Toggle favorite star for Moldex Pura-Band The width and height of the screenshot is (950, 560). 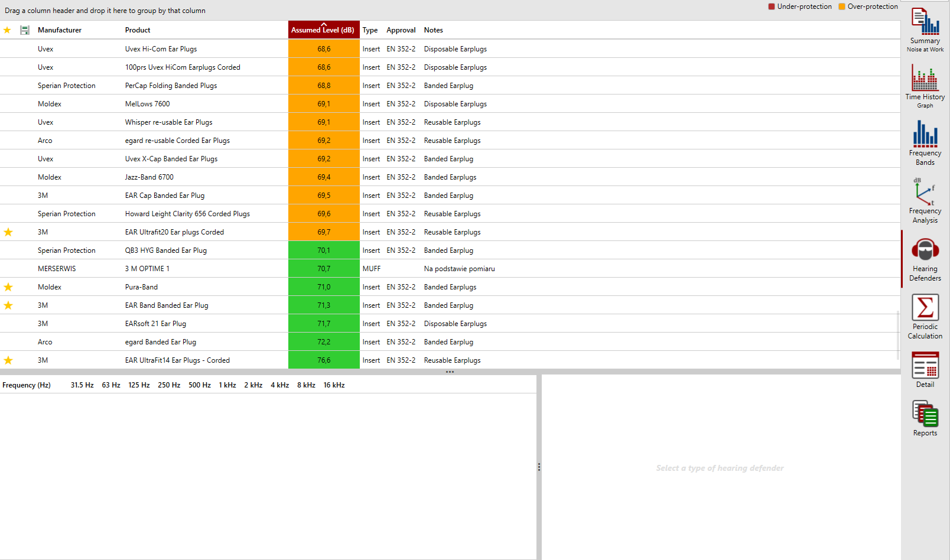tap(8, 287)
